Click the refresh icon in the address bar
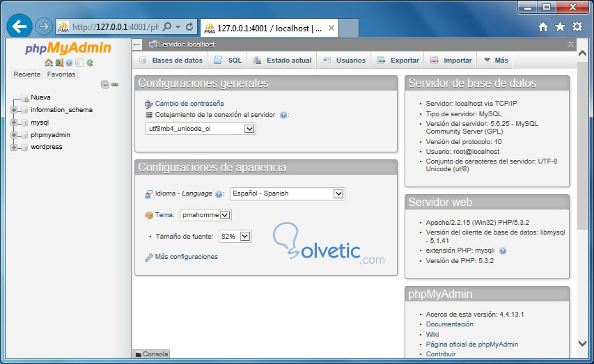The height and width of the screenshot is (364, 594). (x=189, y=26)
